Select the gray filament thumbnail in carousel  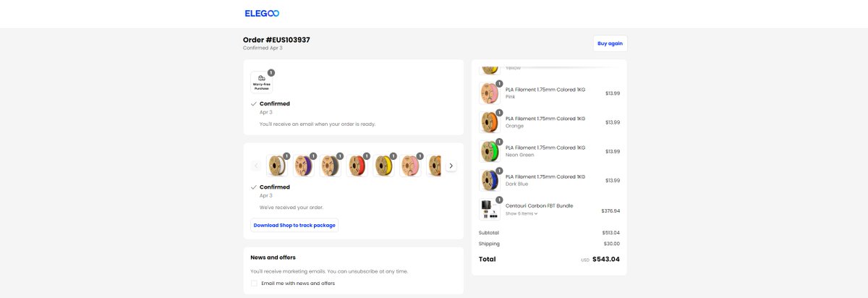pos(331,166)
